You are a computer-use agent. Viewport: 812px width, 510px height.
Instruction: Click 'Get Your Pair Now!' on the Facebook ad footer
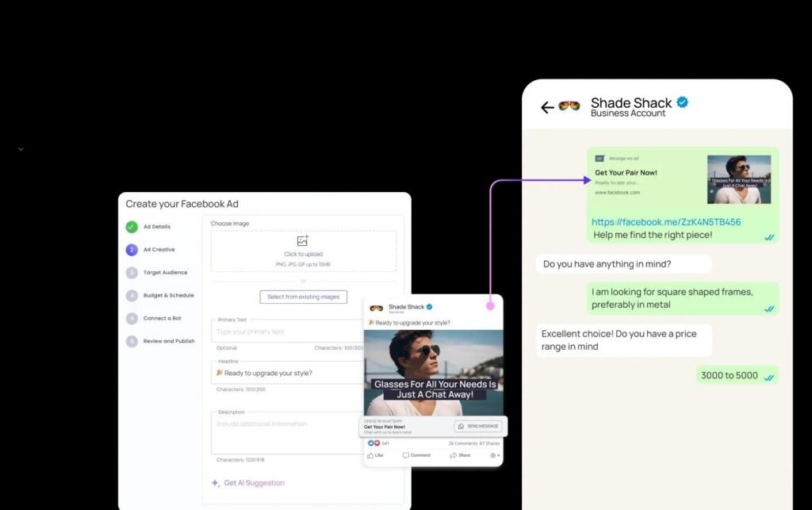coord(385,428)
